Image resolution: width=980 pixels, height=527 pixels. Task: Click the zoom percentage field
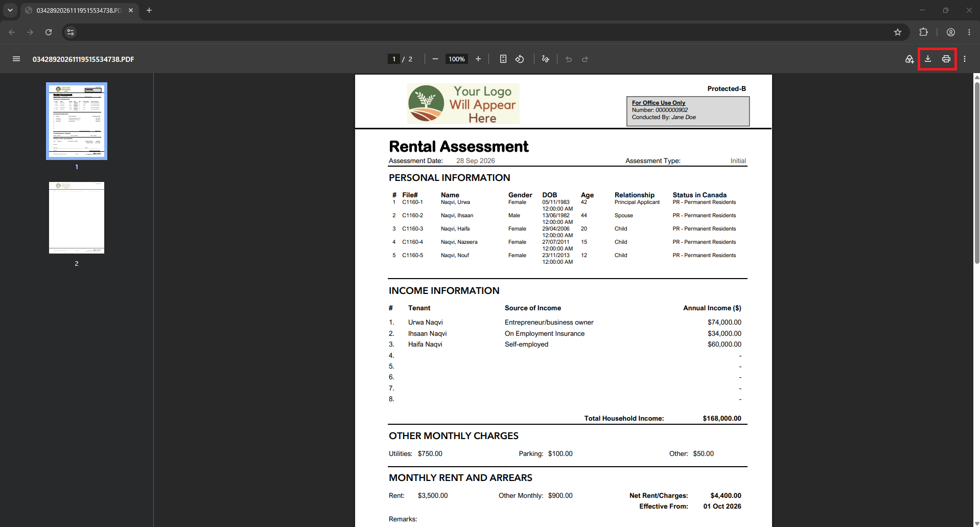[456, 59]
